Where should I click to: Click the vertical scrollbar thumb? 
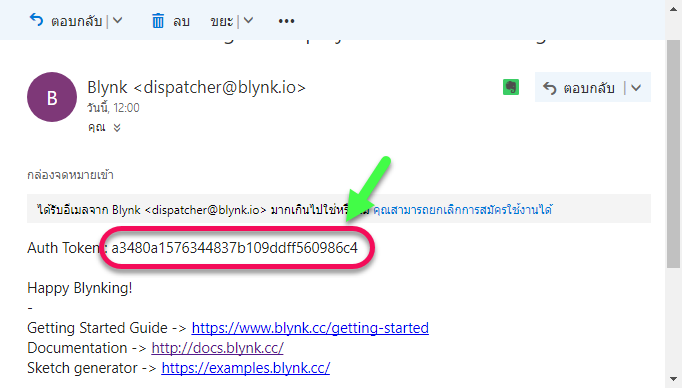(x=673, y=154)
